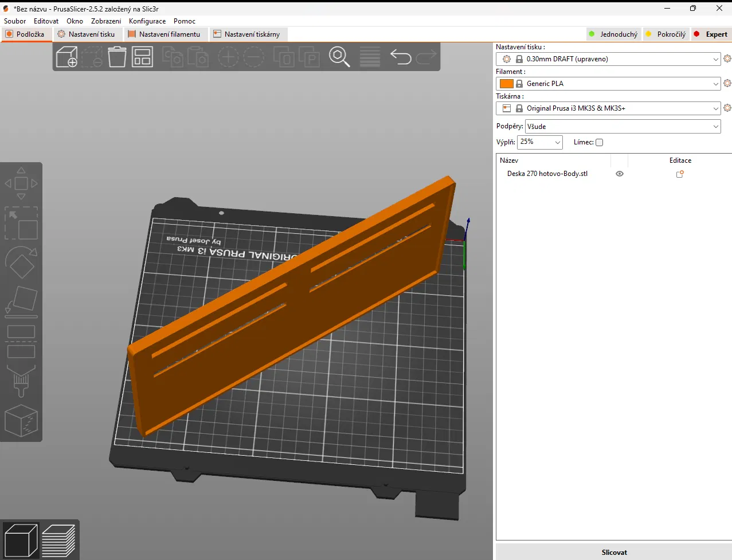The image size is (732, 560).
Task: Click the orange filament color swatch
Action: 506,84
